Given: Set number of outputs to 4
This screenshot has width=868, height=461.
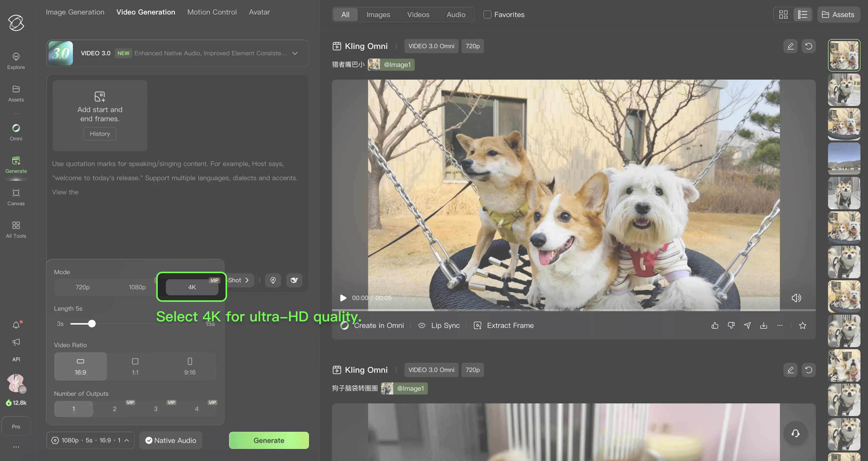Looking at the screenshot, I should [x=197, y=409].
